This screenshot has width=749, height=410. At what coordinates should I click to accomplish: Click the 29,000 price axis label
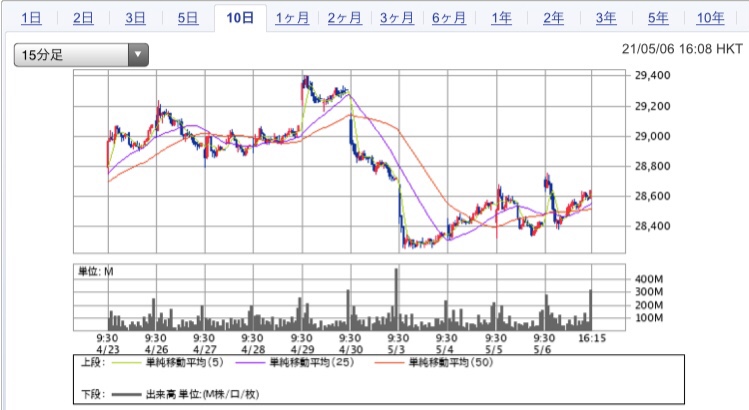coord(652,136)
